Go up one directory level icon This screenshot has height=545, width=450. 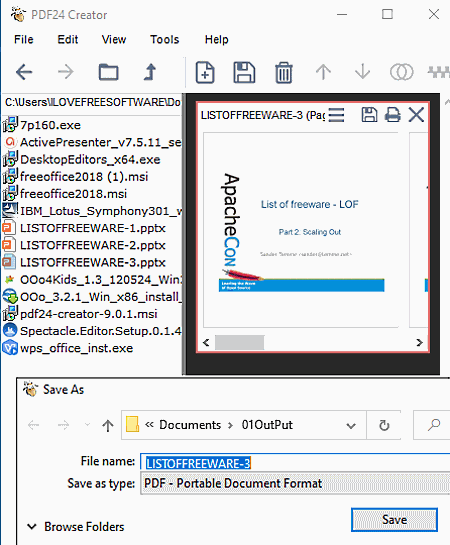click(x=150, y=72)
